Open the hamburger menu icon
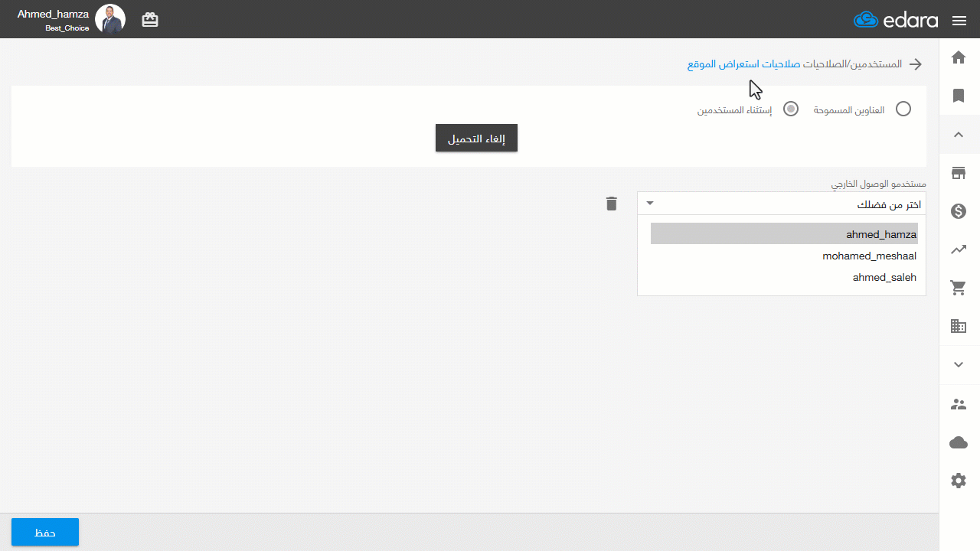The width and height of the screenshot is (980, 551). click(x=959, y=21)
